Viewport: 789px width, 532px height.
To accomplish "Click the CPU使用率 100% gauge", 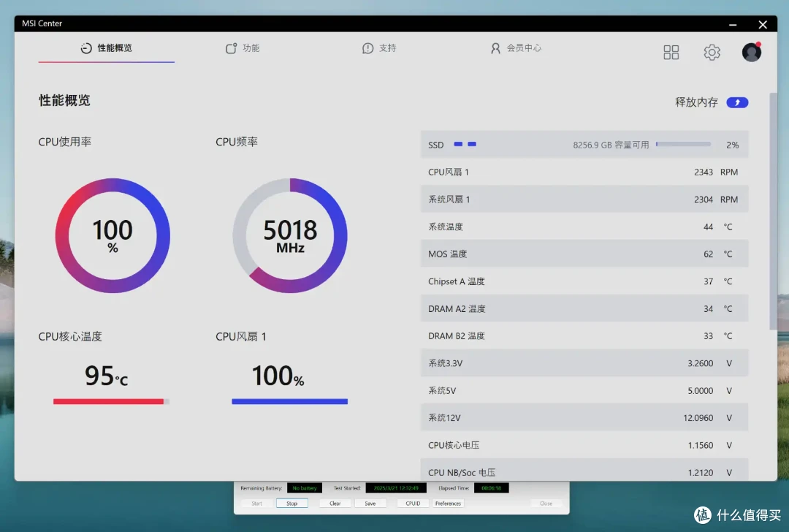I will 113,235.
